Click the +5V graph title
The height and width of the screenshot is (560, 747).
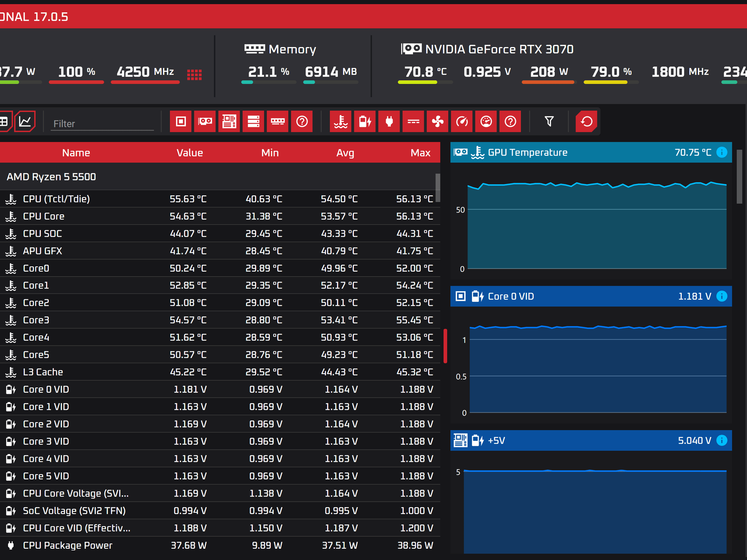tap(496, 440)
